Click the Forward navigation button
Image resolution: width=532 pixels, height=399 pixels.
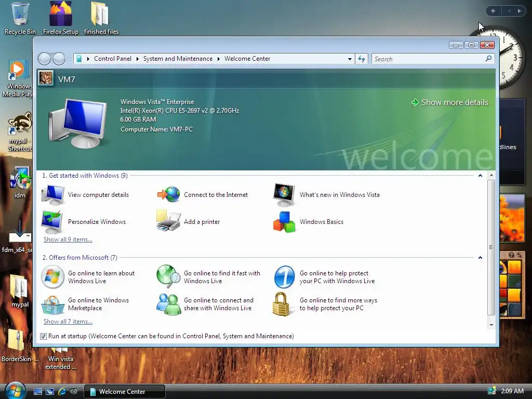click(x=59, y=59)
